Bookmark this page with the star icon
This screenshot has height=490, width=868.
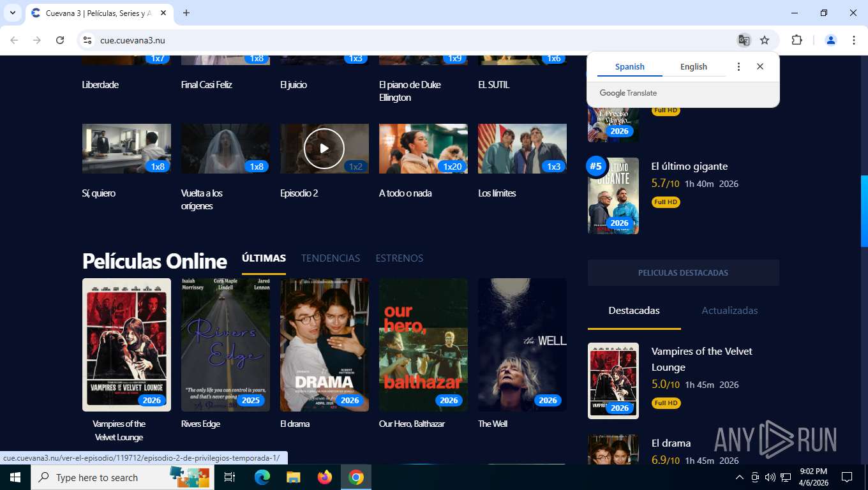(765, 40)
